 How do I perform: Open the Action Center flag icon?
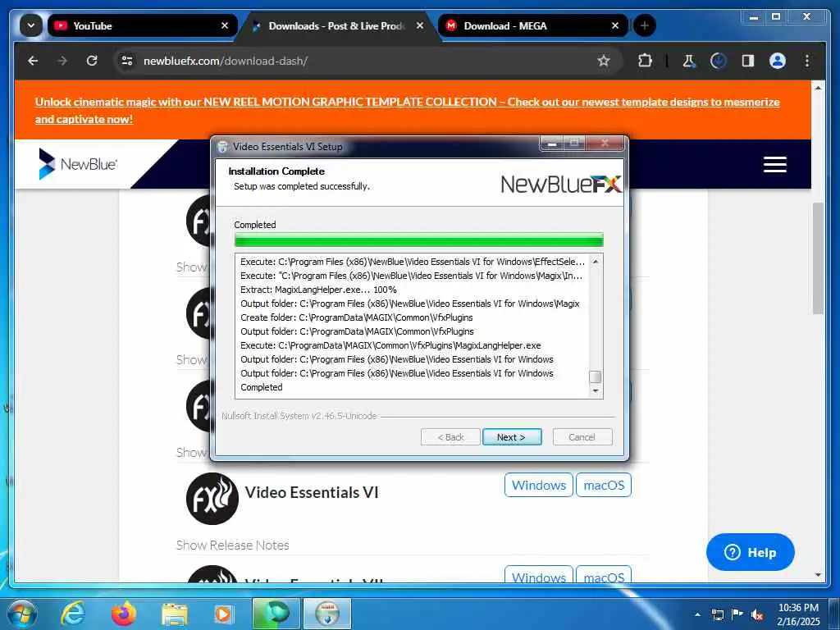point(737,614)
